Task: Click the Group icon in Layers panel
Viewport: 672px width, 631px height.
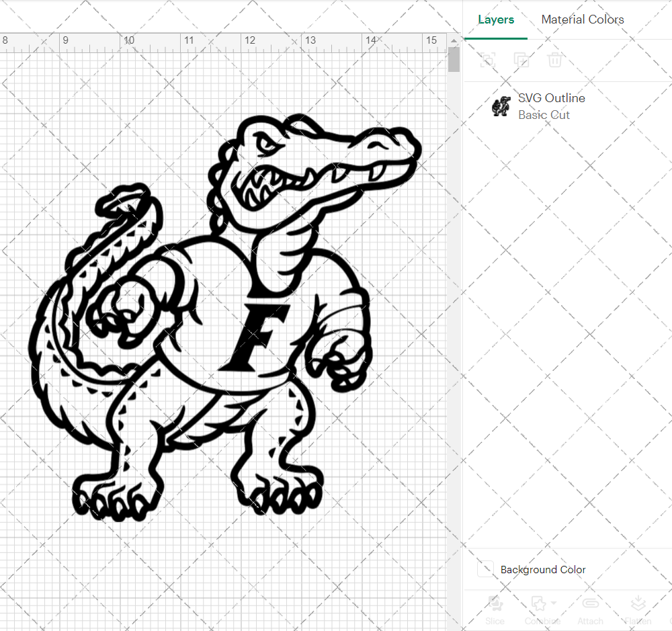Action: [x=488, y=60]
